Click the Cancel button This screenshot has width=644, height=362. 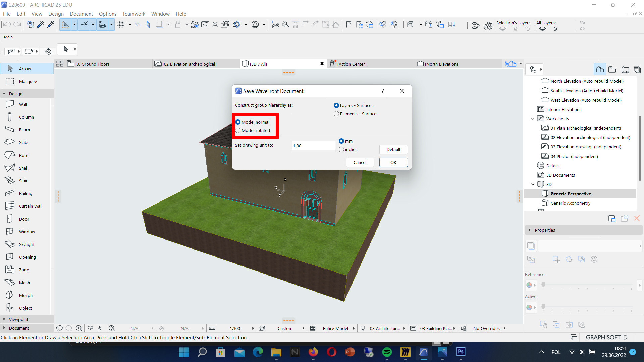pyautogui.click(x=360, y=162)
